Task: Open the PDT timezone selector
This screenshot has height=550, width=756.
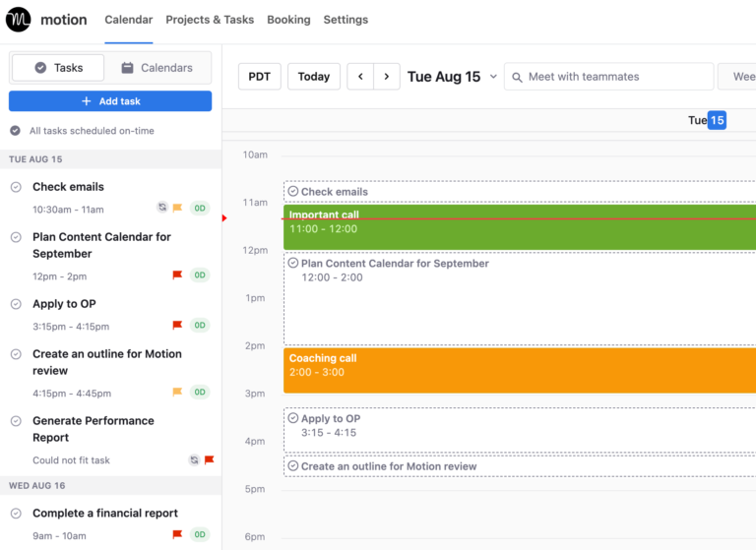Action: tap(259, 77)
